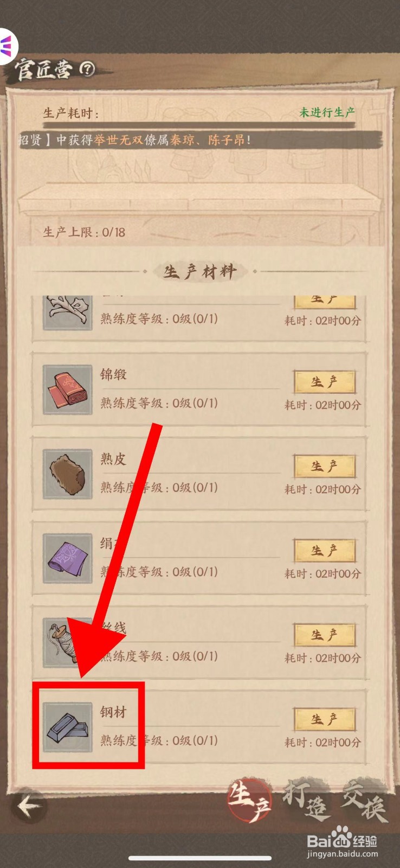Select the purple silk cloth icon
Viewport: 400px width, 868px height.
67,558
